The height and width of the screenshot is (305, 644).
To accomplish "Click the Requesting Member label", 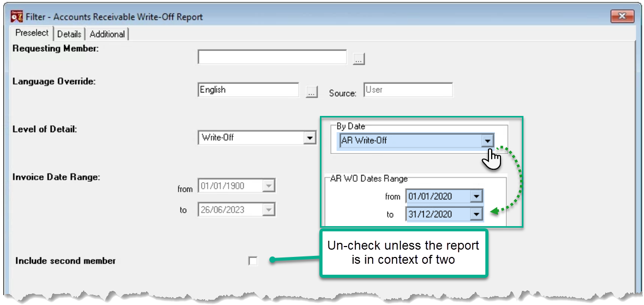I will click(56, 49).
